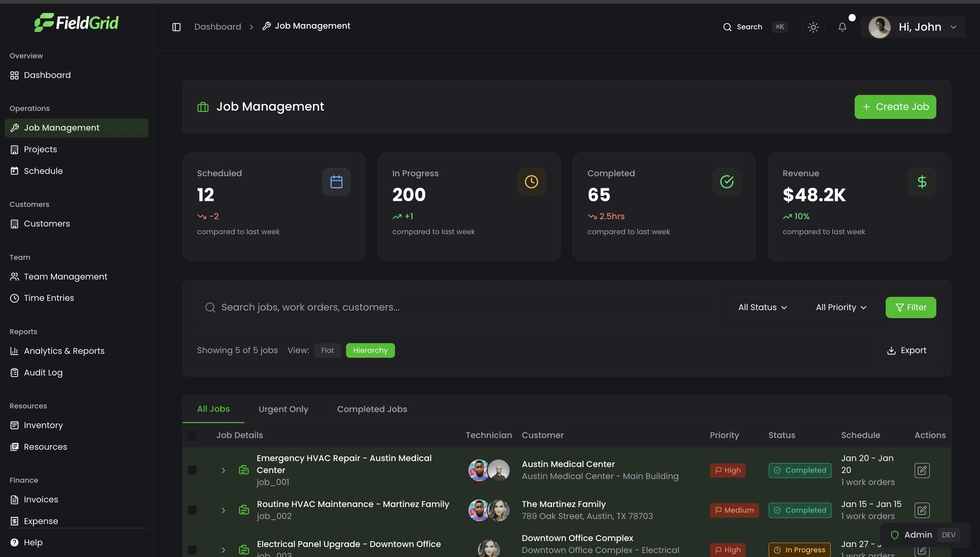The image size is (980, 557).
Task: Edit the Emergency HVAC Repair job
Action: click(x=922, y=470)
